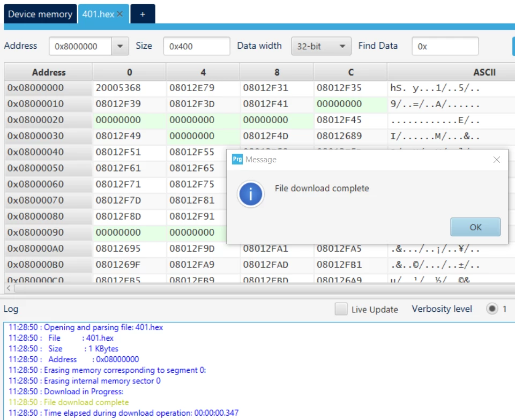Click the column 0 header

[x=129, y=72]
